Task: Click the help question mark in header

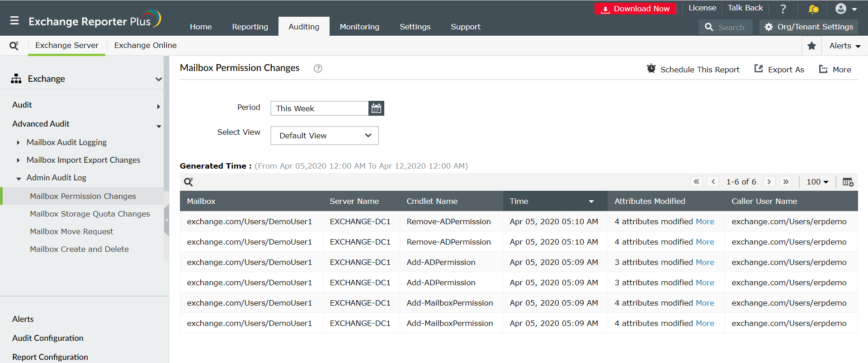Action: pyautogui.click(x=783, y=9)
